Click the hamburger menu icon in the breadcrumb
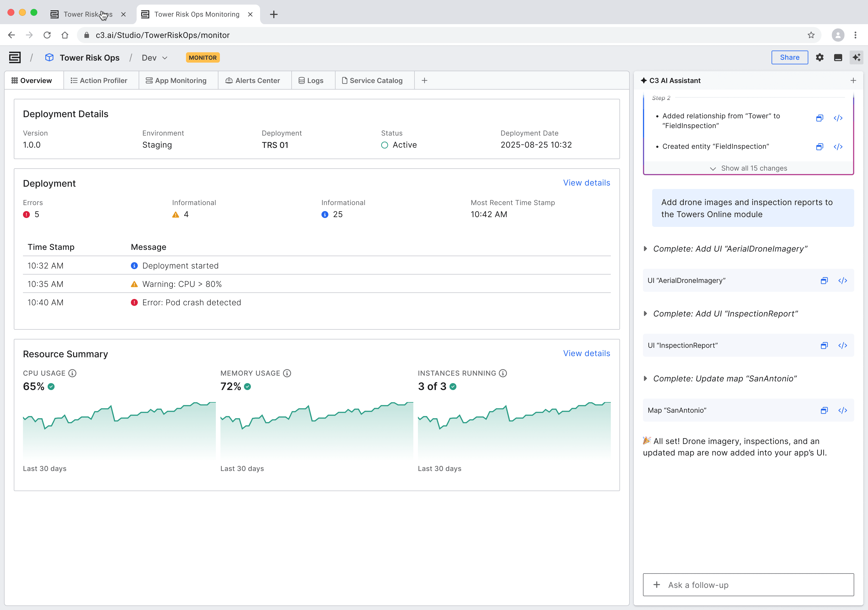868x610 pixels. pyautogui.click(x=14, y=57)
